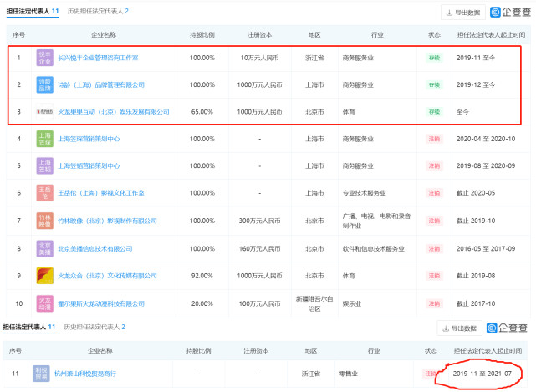Click the 注销 status tag in 上海笠琛 row
Screen dimensions: 536x392
pos(435,139)
